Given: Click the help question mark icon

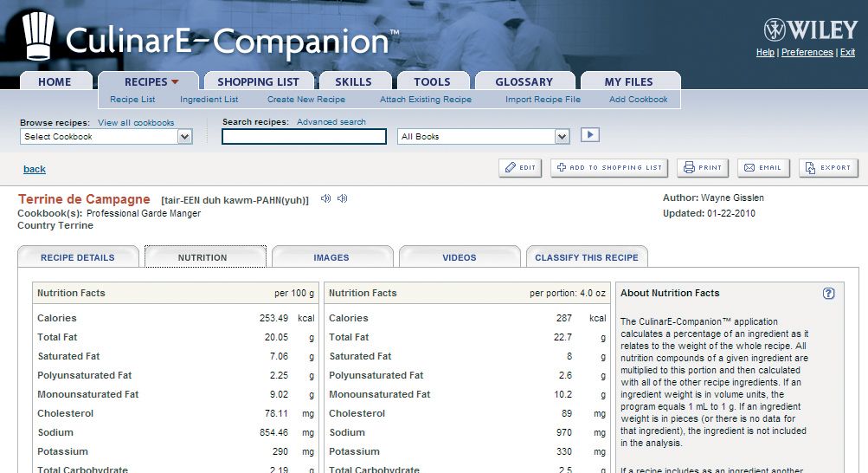Looking at the screenshot, I should tap(828, 294).
